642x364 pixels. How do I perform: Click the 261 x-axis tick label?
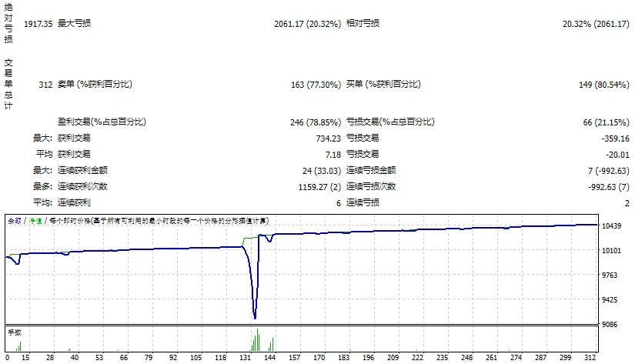coord(491,357)
